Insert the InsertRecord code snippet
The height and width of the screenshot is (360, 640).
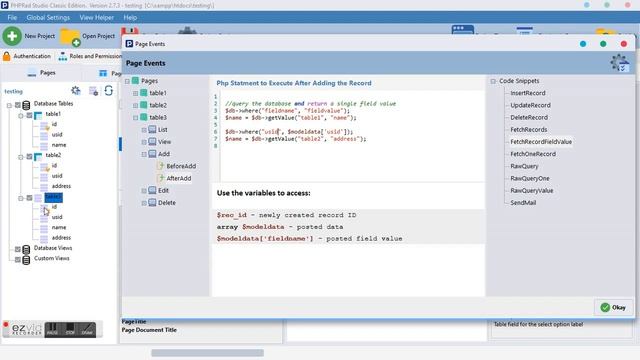coord(528,93)
